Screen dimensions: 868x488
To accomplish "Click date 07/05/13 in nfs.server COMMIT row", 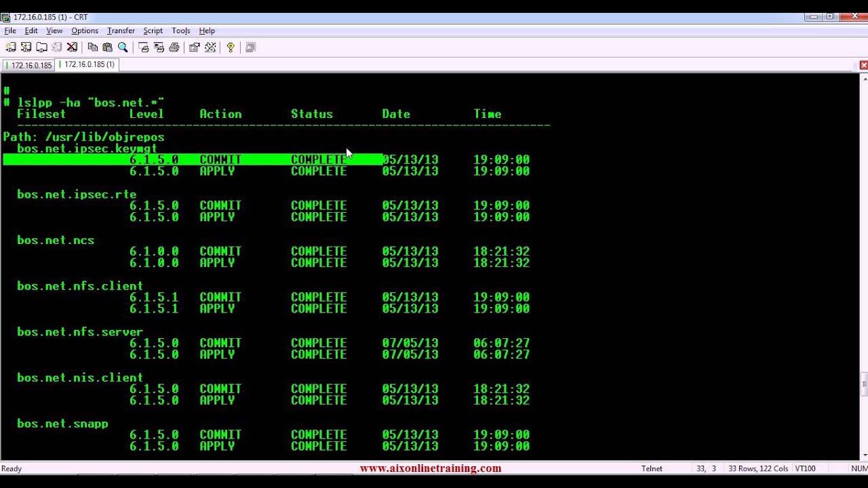I will point(410,343).
